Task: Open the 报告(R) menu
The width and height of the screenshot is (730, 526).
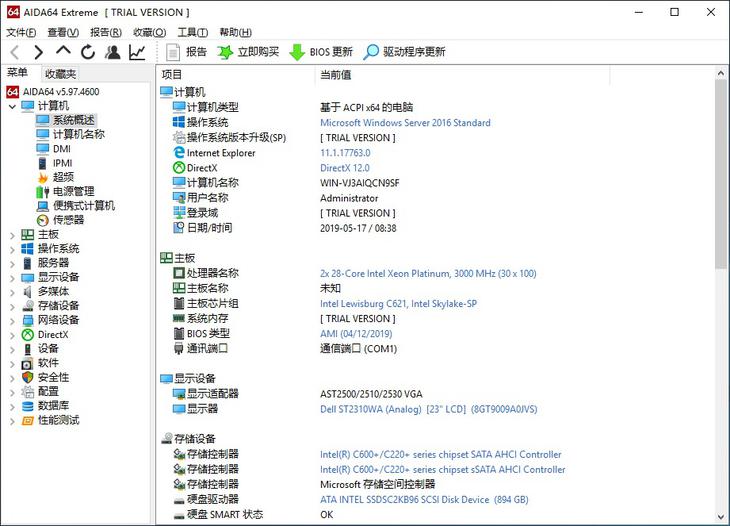Action: [106, 32]
